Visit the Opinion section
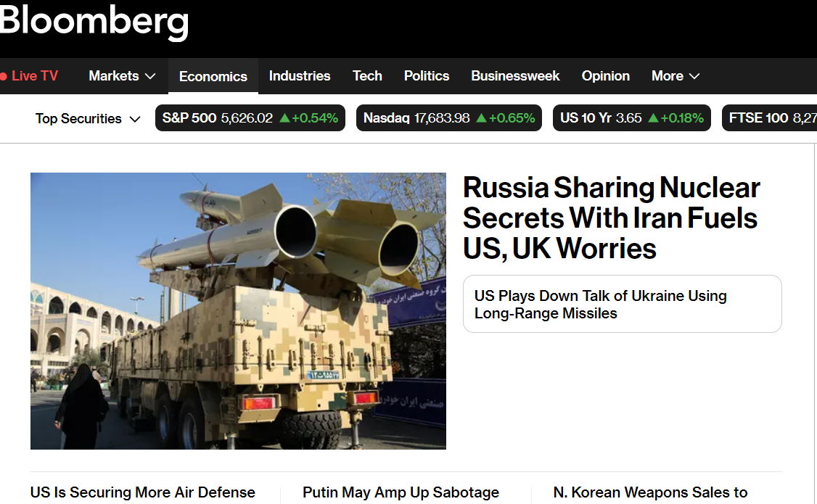 pyautogui.click(x=606, y=76)
